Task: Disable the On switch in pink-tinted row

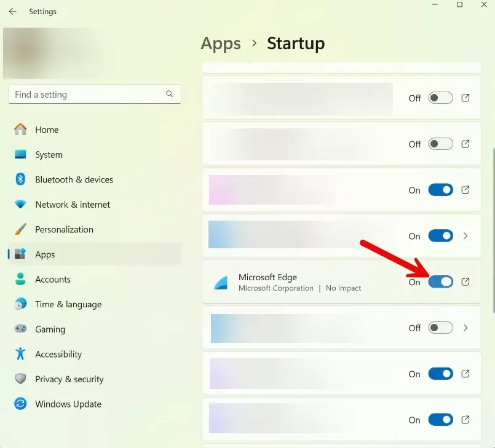Action: click(x=440, y=190)
